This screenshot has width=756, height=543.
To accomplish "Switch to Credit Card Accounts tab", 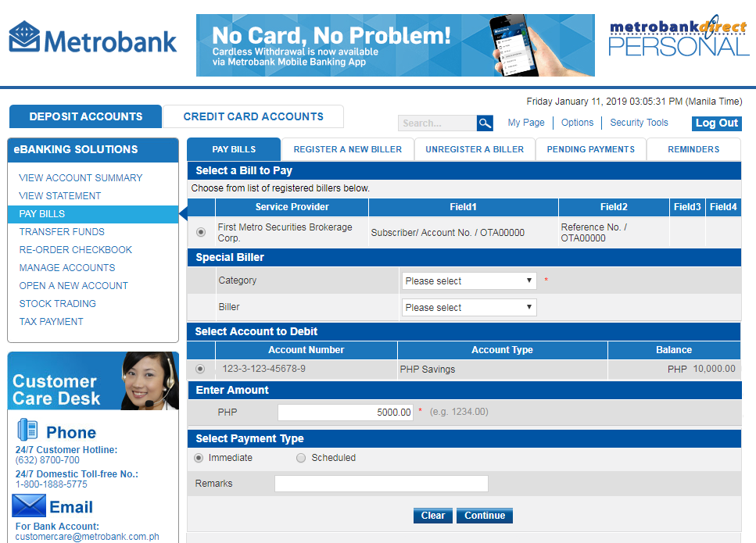I will point(253,116).
